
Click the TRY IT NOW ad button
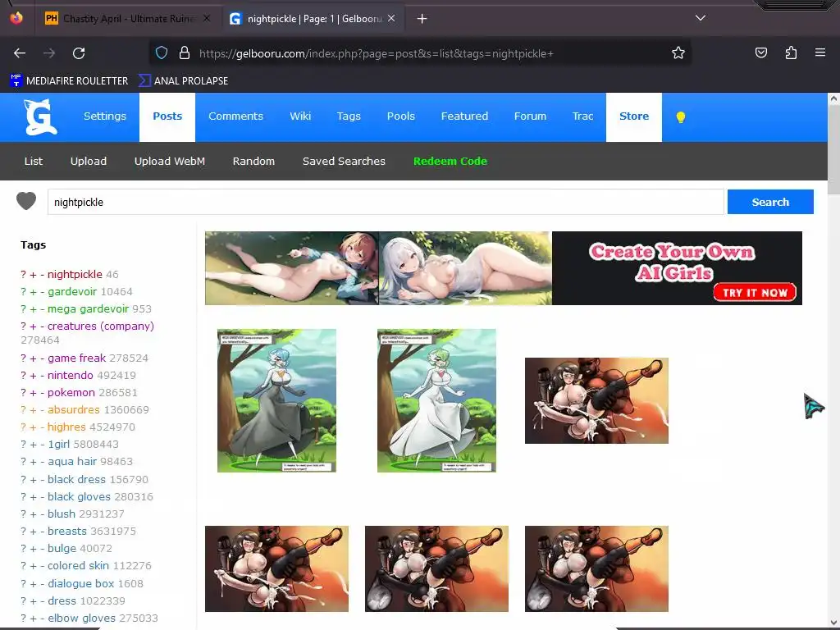[755, 293]
